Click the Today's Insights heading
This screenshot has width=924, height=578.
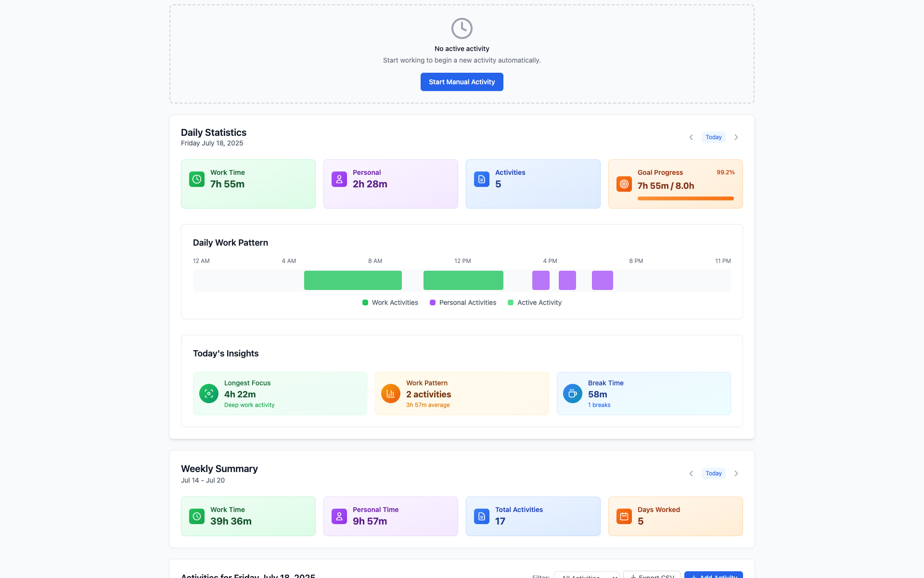click(x=226, y=354)
